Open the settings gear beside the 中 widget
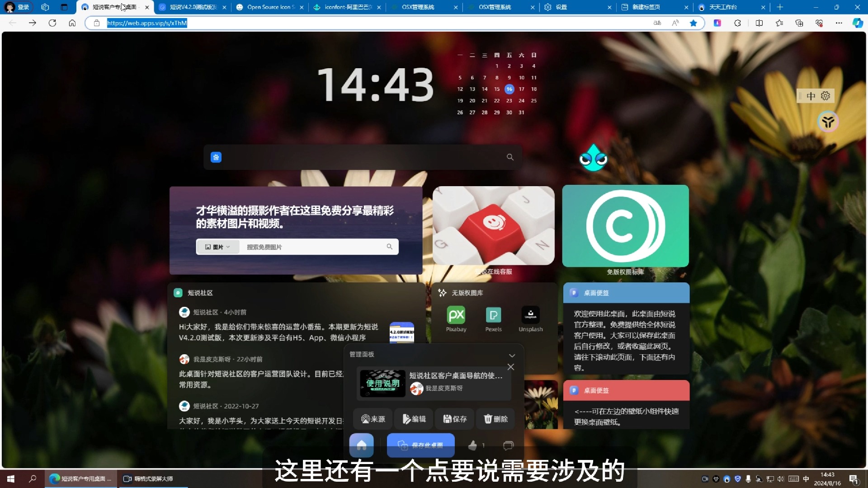This screenshot has height=488, width=868. pyautogui.click(x=826, y=96)
